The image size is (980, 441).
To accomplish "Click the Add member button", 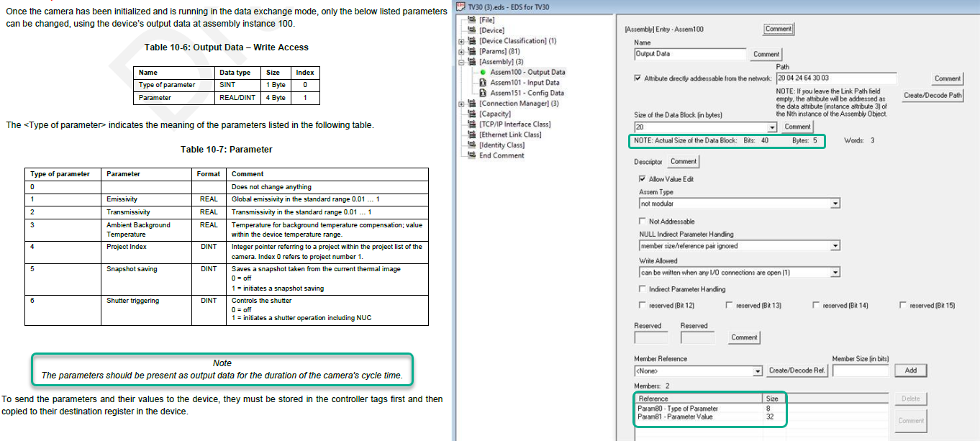I will click(x=911, y=370).
